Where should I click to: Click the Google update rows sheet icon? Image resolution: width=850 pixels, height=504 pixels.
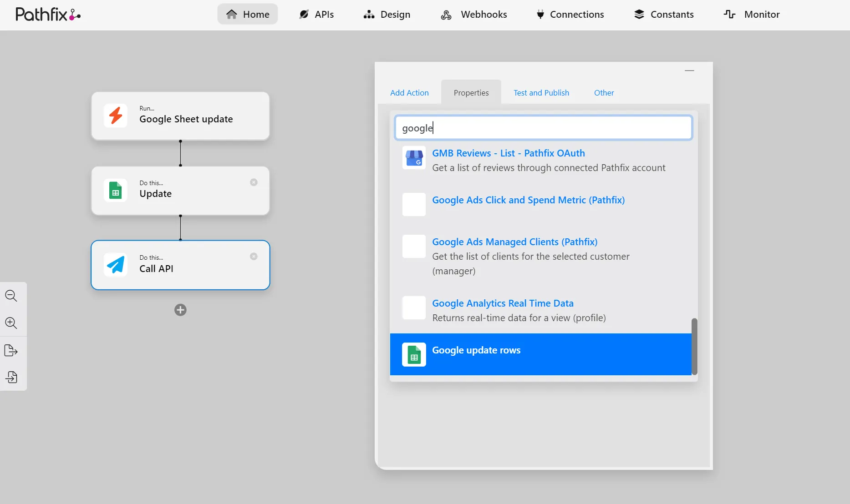[x=414, y=354]
